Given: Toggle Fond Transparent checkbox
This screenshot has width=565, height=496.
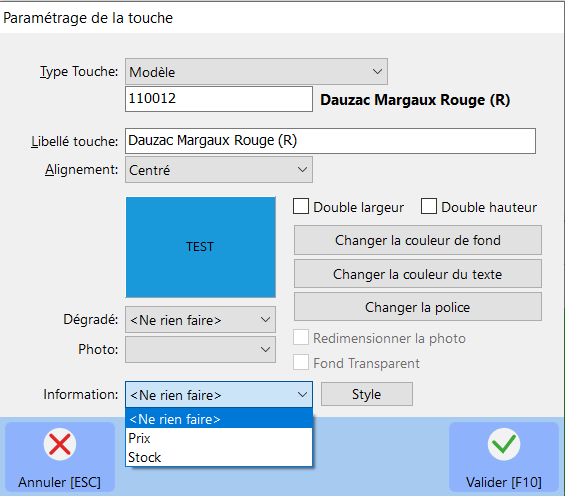Looking at the screenshot, I should coord(301,362).
